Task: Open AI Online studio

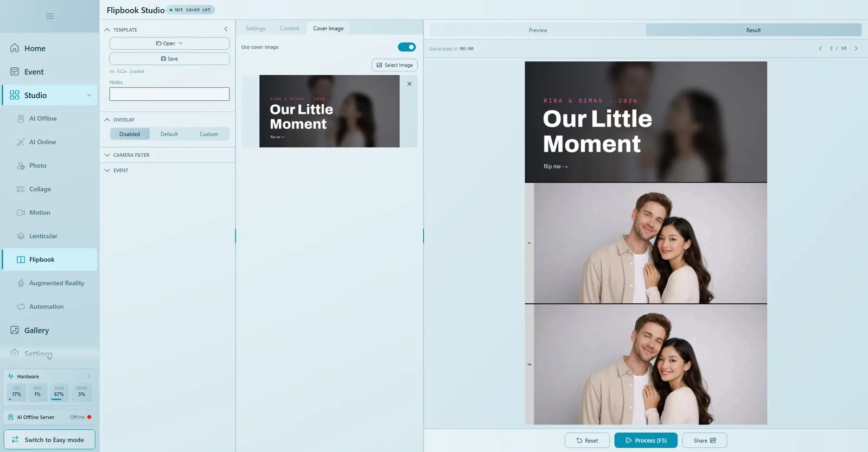Action: (49, 142)
